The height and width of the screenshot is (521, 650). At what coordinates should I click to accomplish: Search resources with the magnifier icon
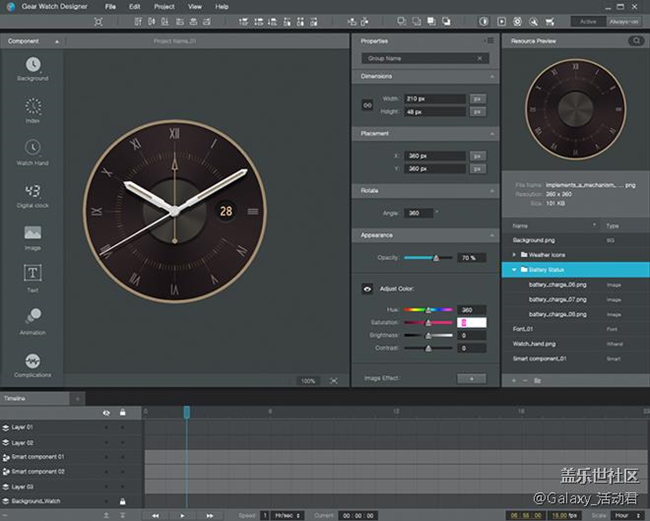[635, 41]
